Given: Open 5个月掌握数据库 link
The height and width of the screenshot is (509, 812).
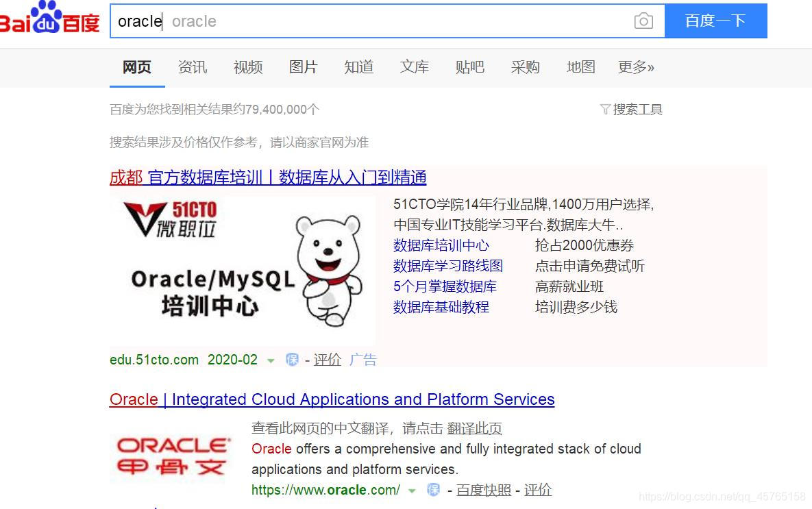Looking at the screenshot, I should (445, 286).
